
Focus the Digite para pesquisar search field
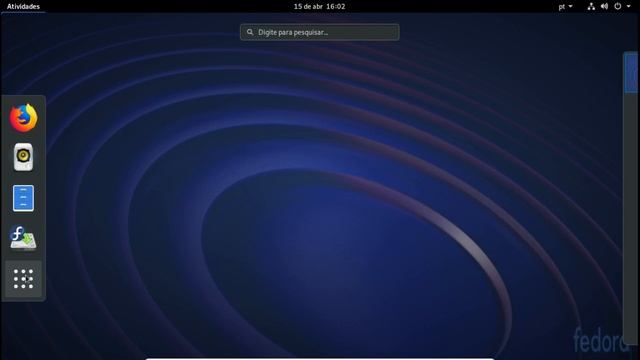point(320,32)
